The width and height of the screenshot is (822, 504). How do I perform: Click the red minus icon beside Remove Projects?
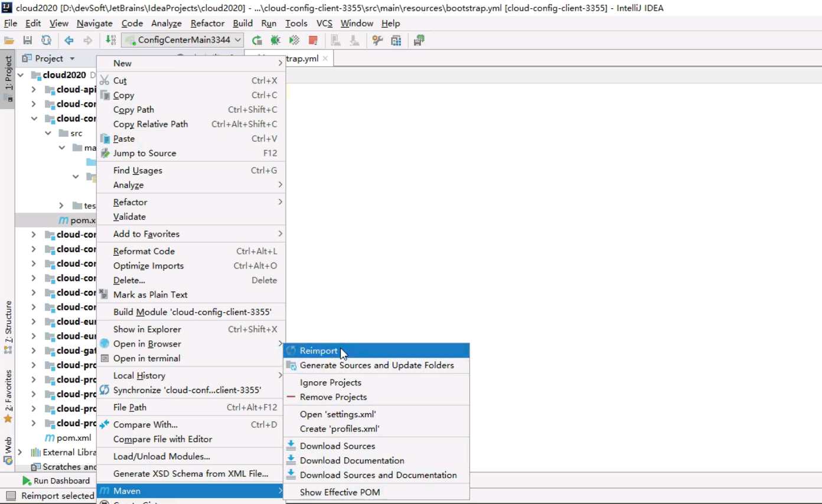coord(291,397)
